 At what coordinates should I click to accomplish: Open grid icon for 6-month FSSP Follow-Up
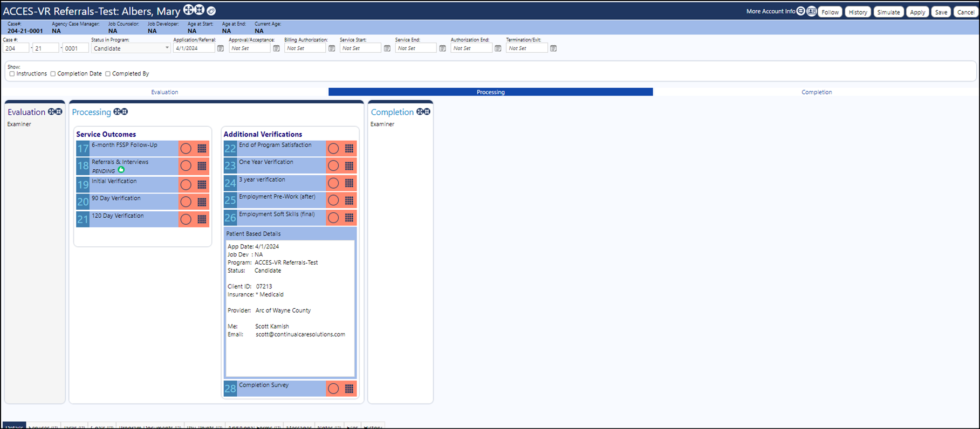tap(202, 148)
